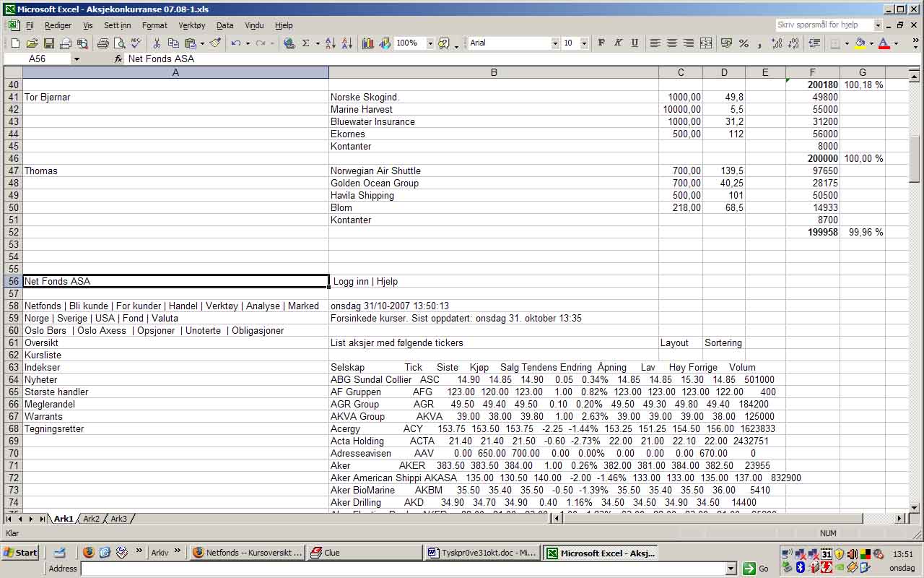This screenshot has height=578, width=924.
Task: Center cell text
Action: [672, 43]
